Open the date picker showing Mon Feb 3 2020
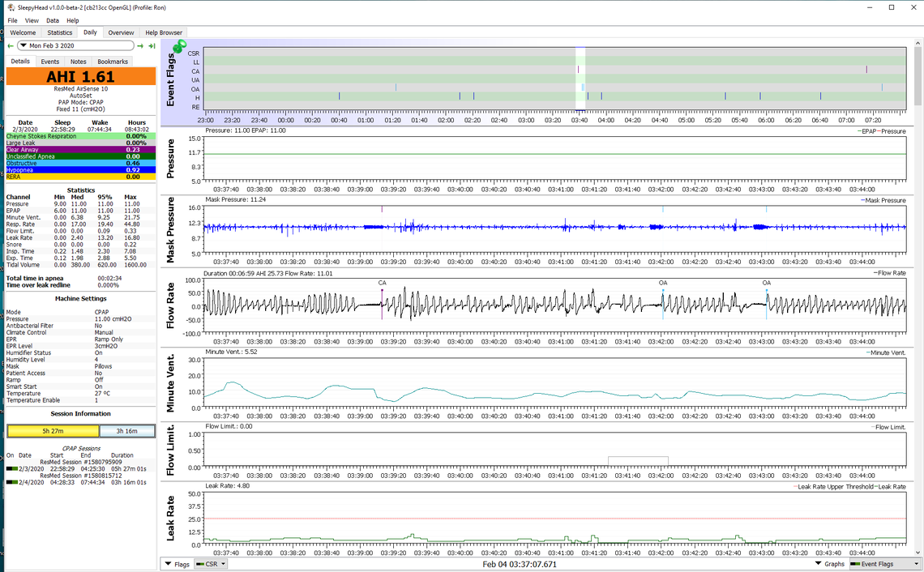 click(x=75, y=45)
